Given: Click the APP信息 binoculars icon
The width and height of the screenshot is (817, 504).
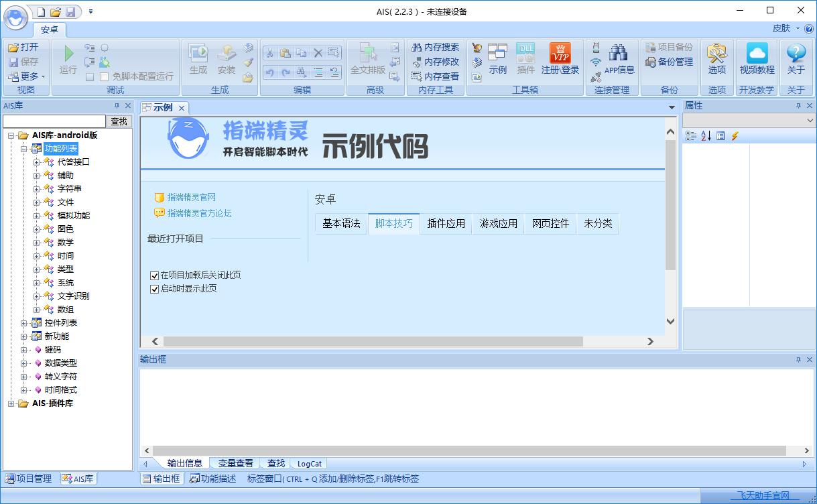Looking at the screenshot, I should point(619,53).
